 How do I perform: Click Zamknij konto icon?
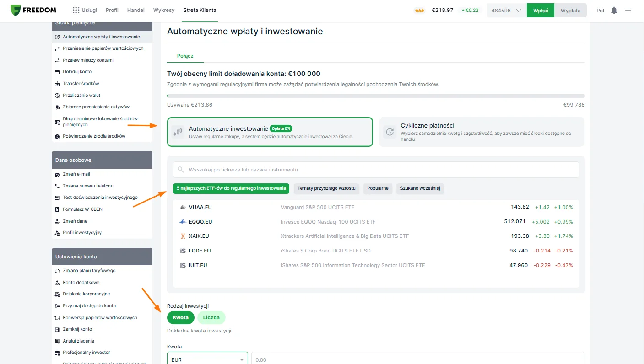(x=57, y=329)
